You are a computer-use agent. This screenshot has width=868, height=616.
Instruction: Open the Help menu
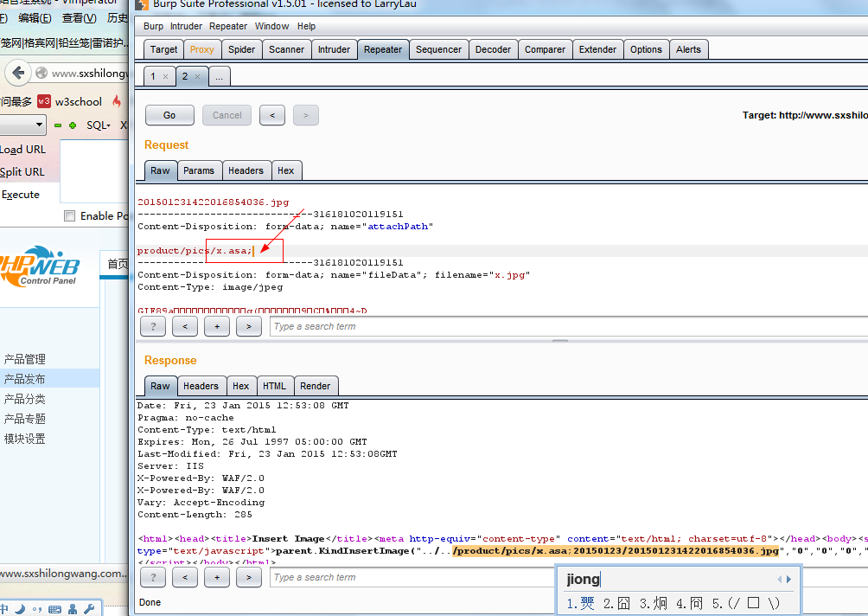click(306, 26)
